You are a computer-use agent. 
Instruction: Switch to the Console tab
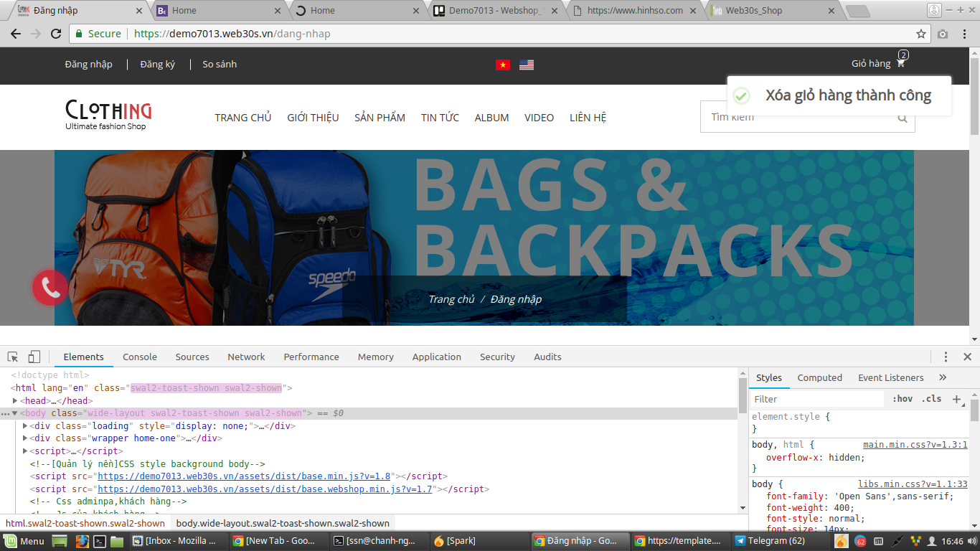(x=140, y=357)
